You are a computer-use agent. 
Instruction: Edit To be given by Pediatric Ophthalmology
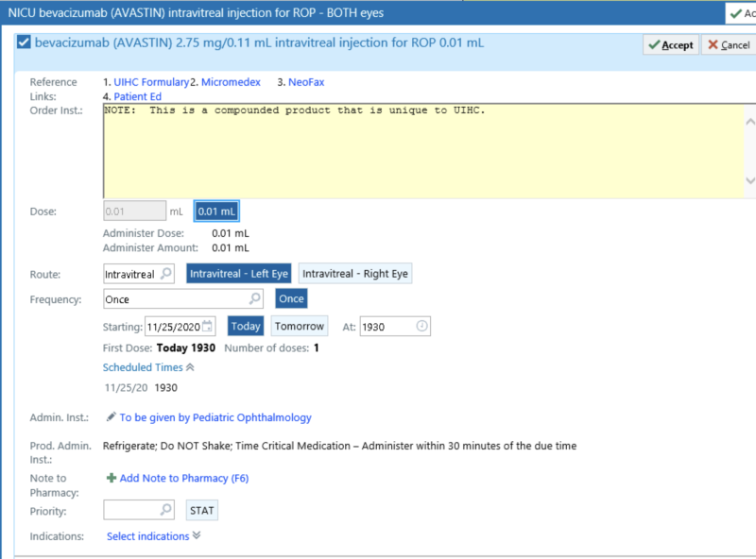pyautogui.click(x=215, y=417)
